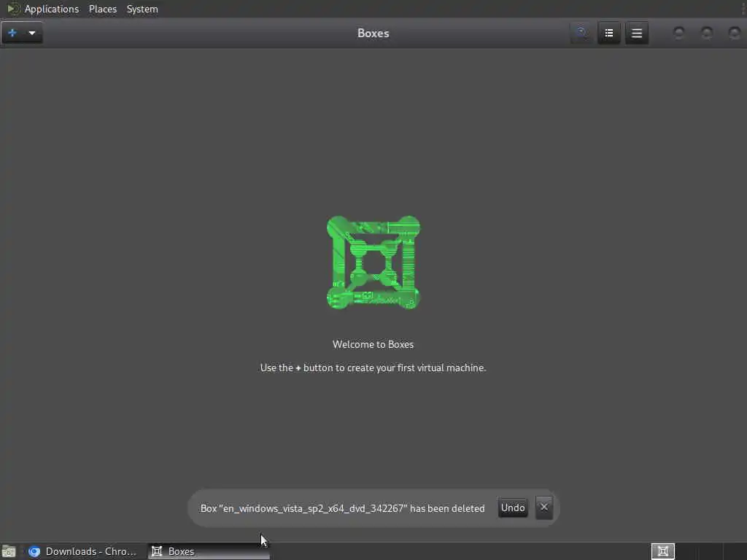747x560 pixels.
Task: Open the Places menu
Action: click(103, 9)
